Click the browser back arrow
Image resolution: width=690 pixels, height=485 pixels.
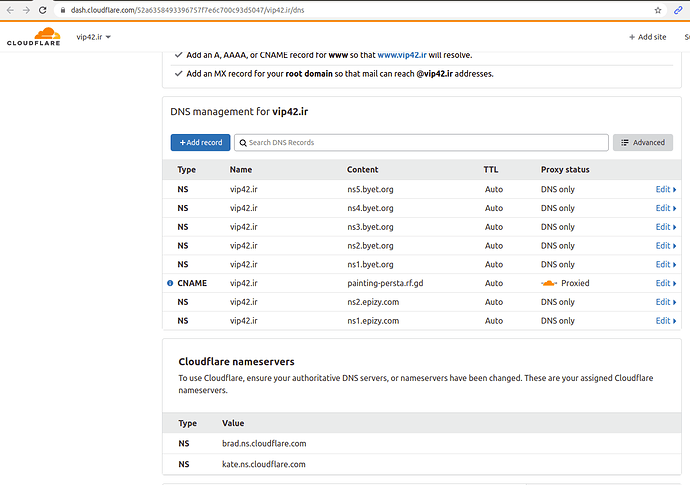pyautogui.click(x=10, y=10)
